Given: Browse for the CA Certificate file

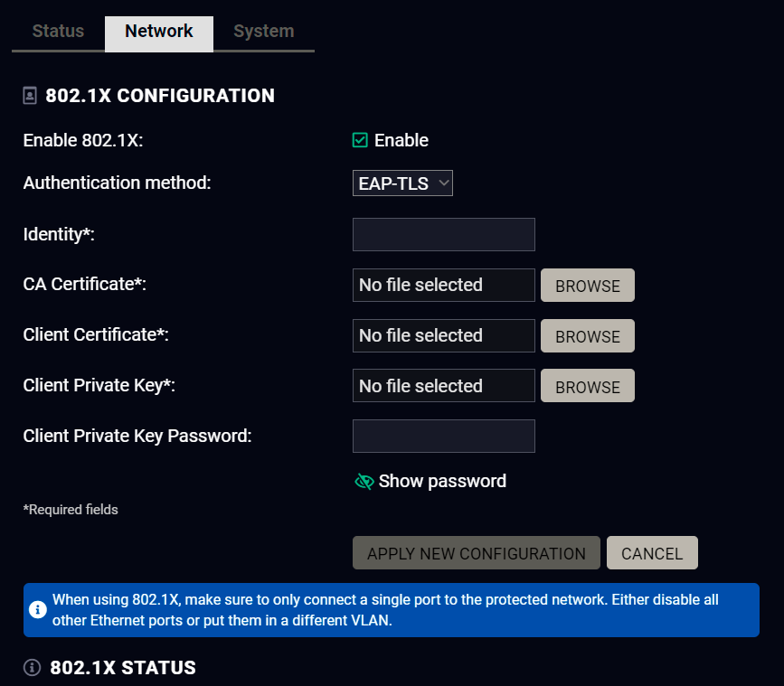Looking at the screenshot, I should coord(587,286).
